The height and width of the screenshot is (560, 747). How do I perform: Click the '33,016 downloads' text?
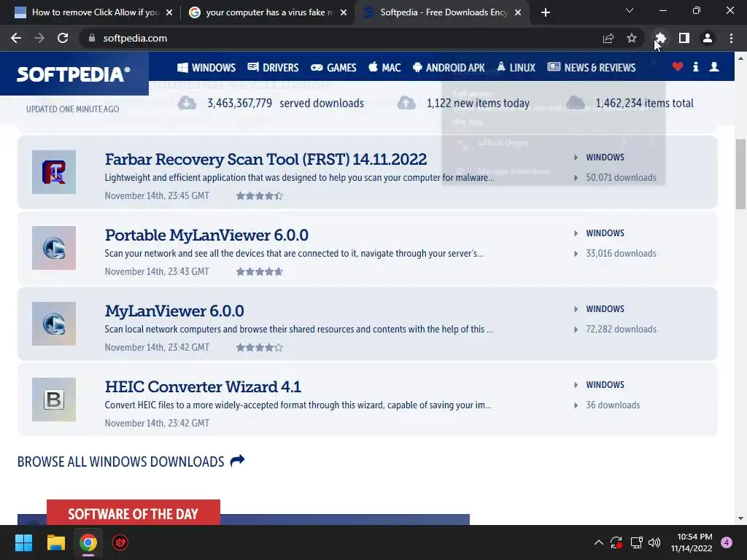(x=622, y=253)
